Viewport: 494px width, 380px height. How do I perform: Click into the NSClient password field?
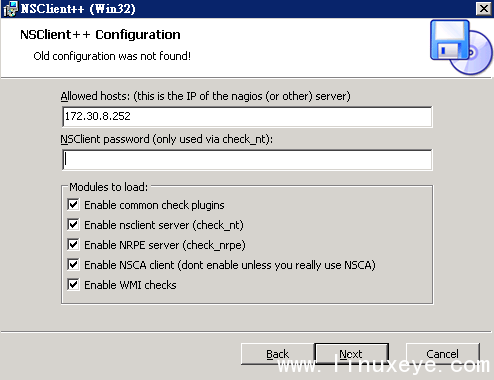tap(247, 160)
